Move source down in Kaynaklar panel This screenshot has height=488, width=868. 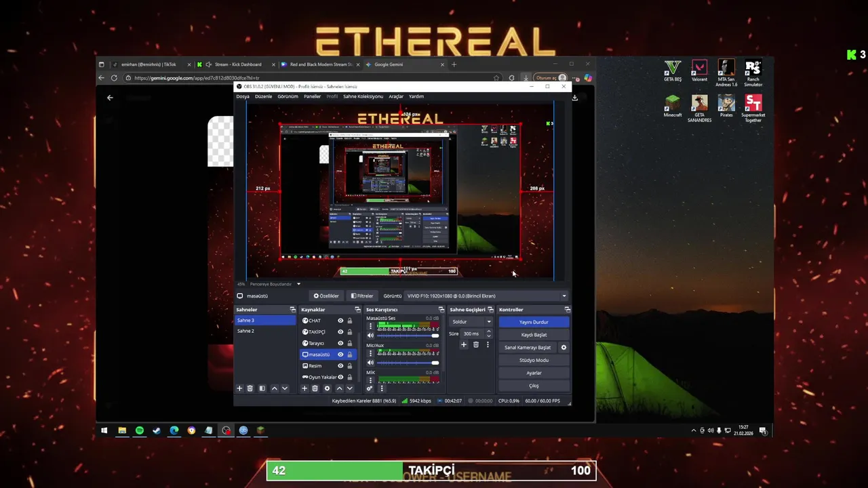click(350, 388)
